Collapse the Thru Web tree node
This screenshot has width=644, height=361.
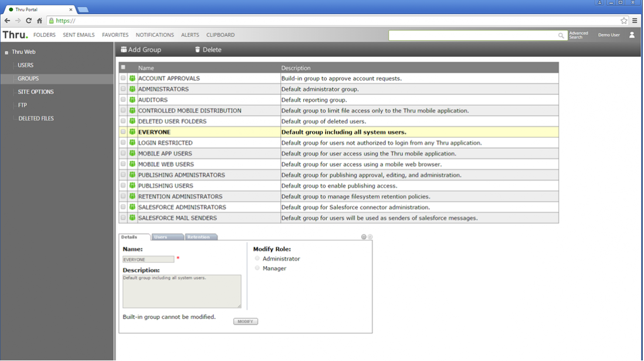click(x=6, y=53)
